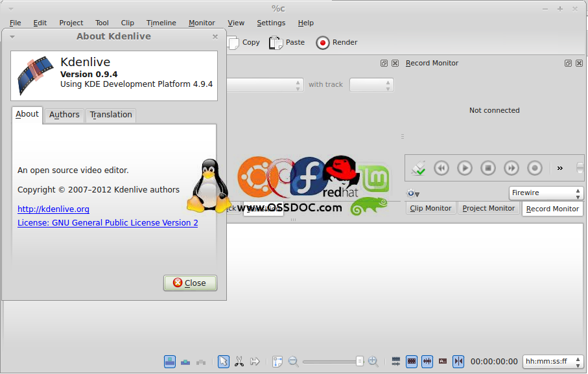Close the Record Monitor panel
Screen dimensions: 588x374
click(x=580, y=64)
